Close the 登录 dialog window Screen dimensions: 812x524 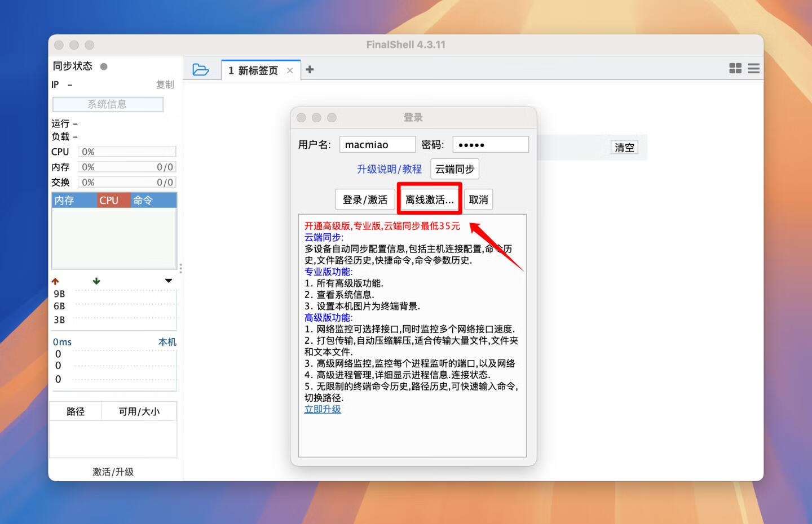[x=301, y=117]
